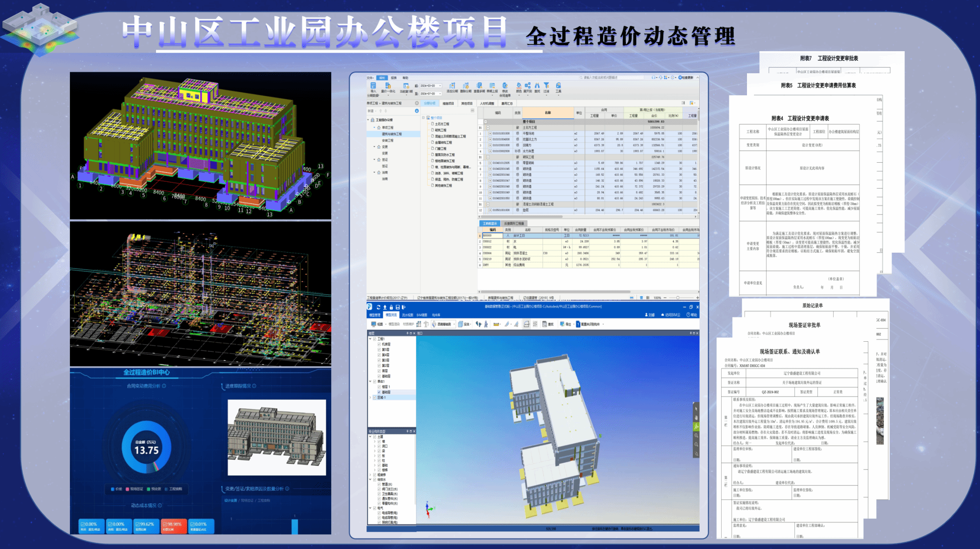Collapse the 工程1 tree node
Screen dimensions: 980x549
pos(370,339)
